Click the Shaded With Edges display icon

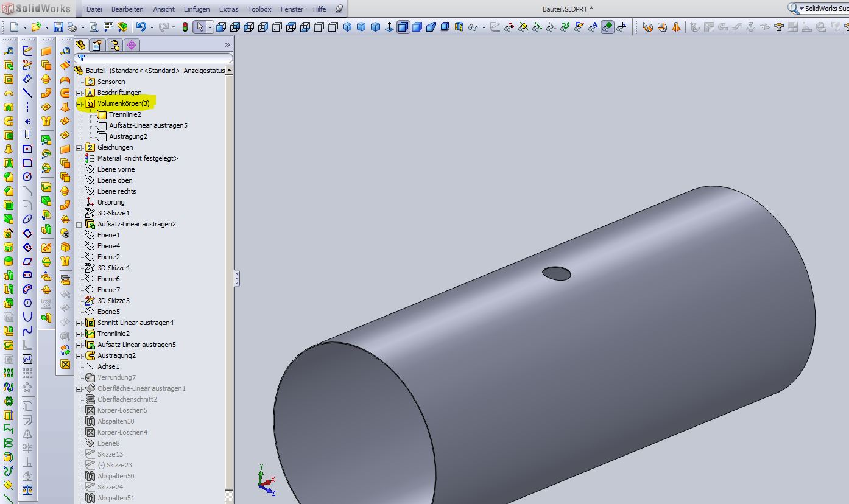[403, 27]
